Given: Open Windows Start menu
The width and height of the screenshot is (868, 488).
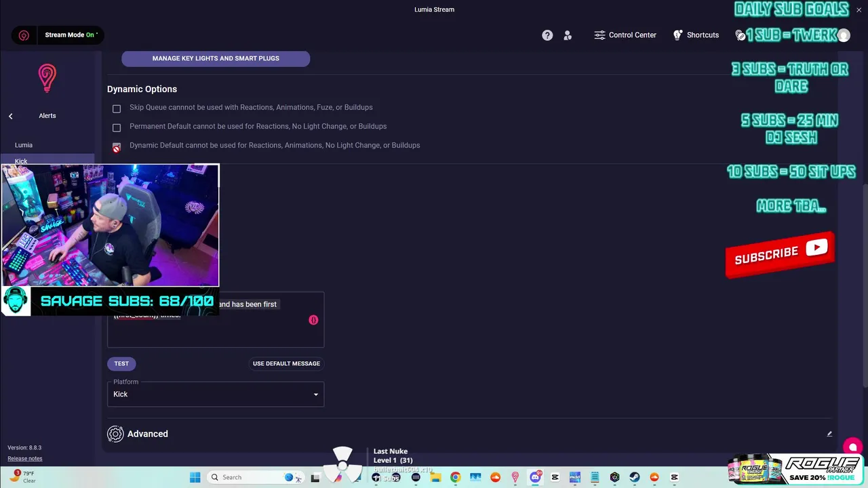Looking at the screenshot, I should click(195, 477).
